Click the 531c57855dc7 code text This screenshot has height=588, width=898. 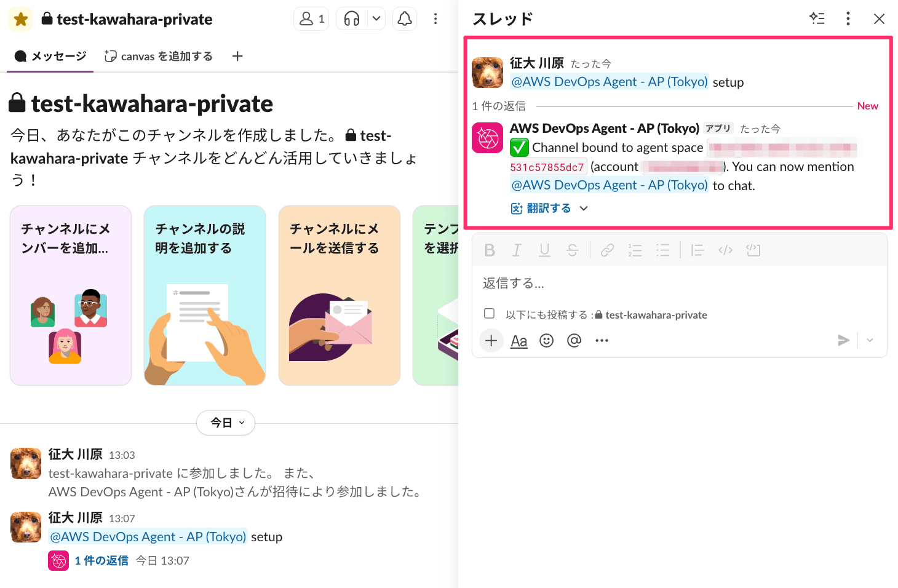click(x=547, y=167)
